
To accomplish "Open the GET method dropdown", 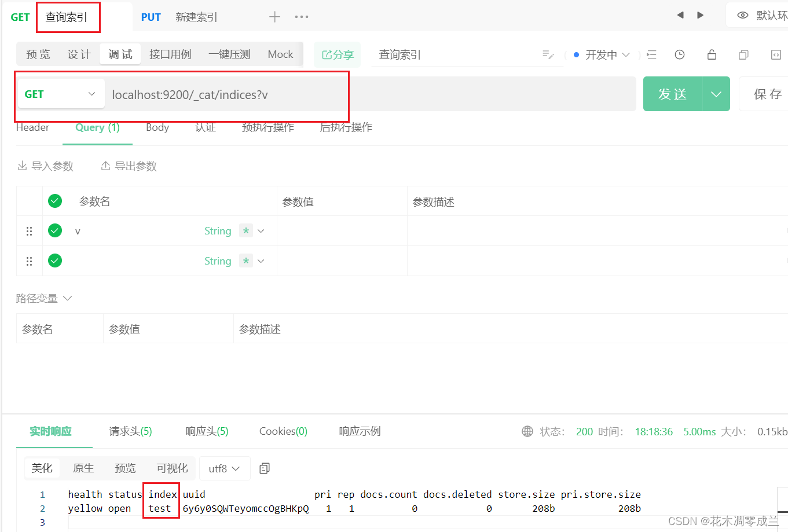I will point(61,94).
